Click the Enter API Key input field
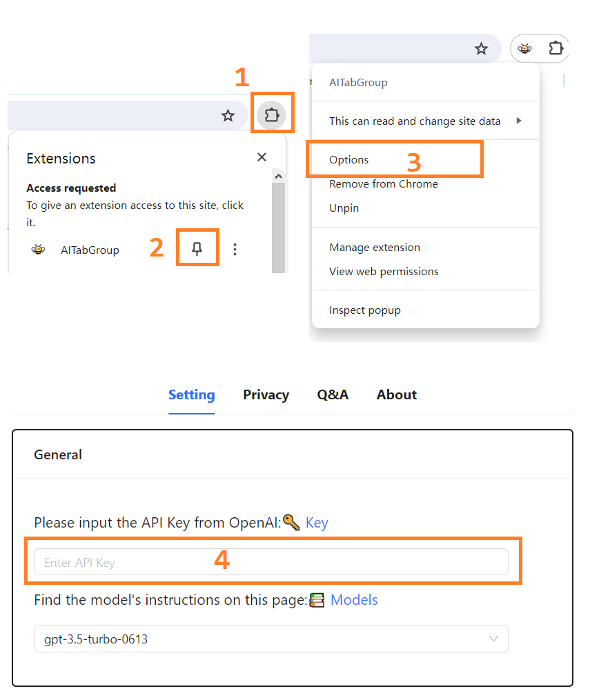Screen dimensions: 590x700 (271, 562)
